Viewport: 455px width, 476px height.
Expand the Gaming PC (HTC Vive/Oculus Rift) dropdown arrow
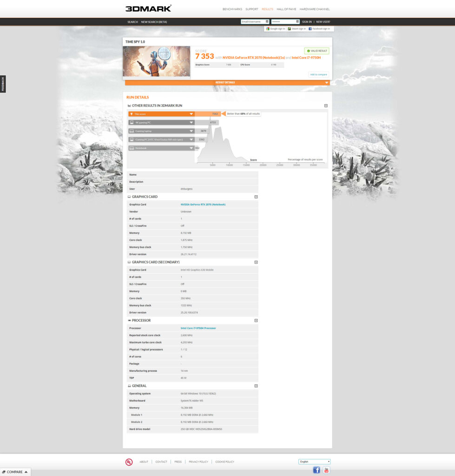click(191, 139)
